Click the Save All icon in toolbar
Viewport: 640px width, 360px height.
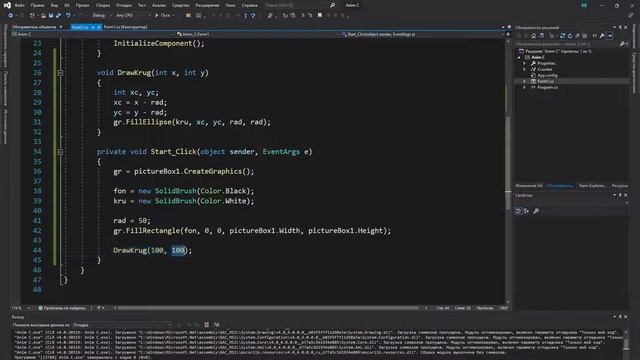[58, 16]
